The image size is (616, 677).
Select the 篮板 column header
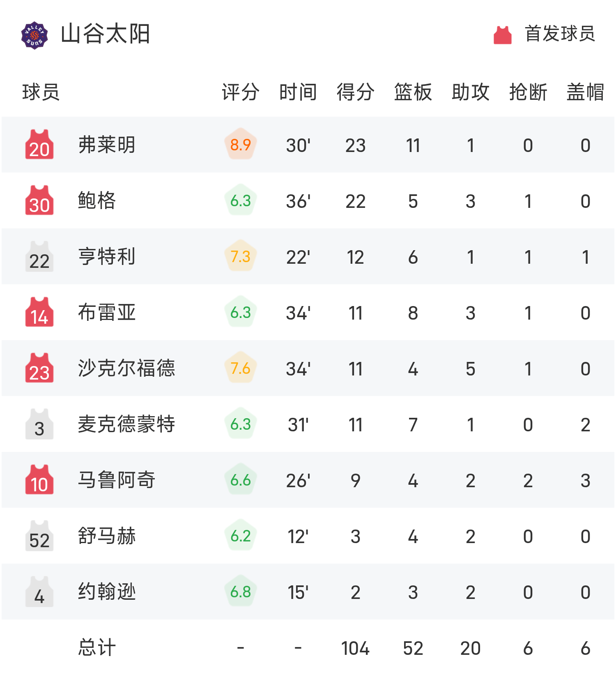[413, 92]
